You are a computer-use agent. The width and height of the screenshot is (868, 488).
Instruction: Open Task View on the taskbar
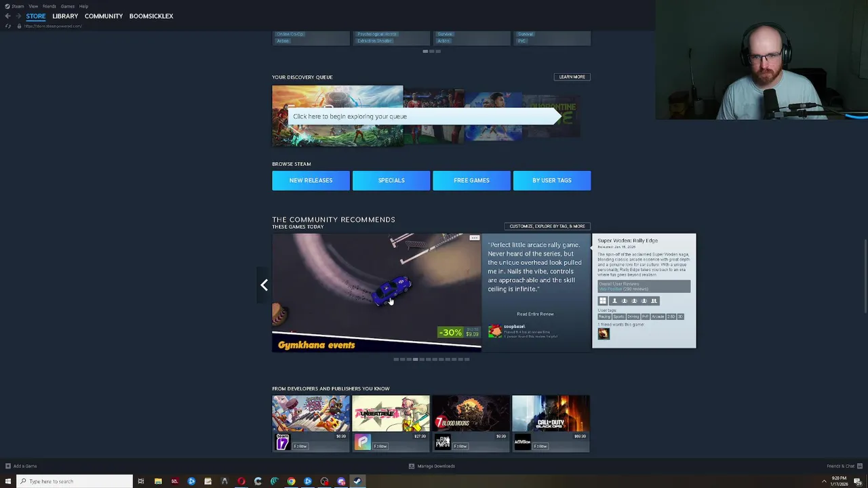pyautogui.click(x=141, y=481)
